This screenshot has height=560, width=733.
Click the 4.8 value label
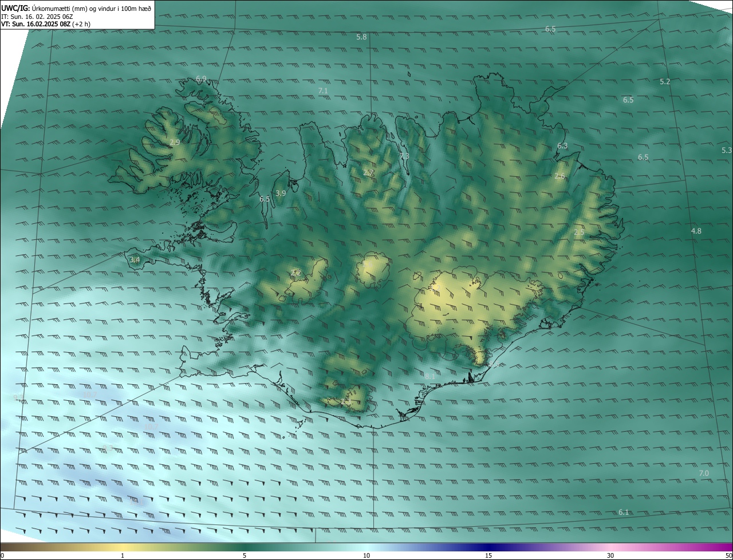(x=696, y=231)
